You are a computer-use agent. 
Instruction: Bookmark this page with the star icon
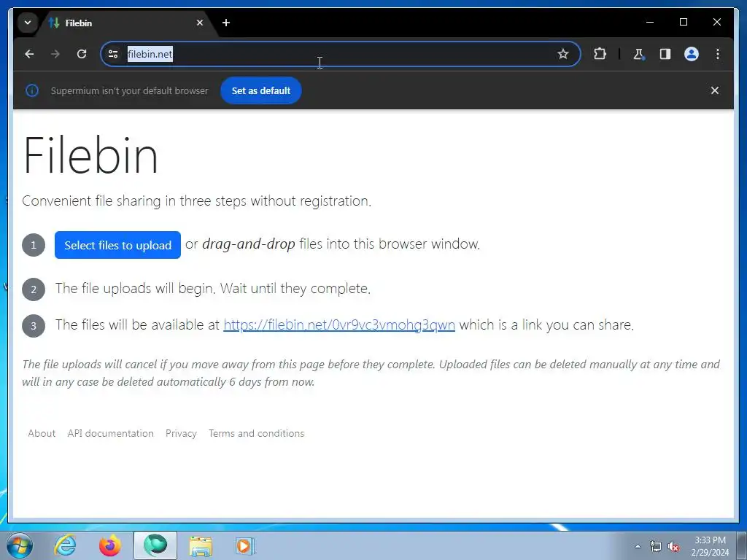pyautogui.click(x=563, y=54)
